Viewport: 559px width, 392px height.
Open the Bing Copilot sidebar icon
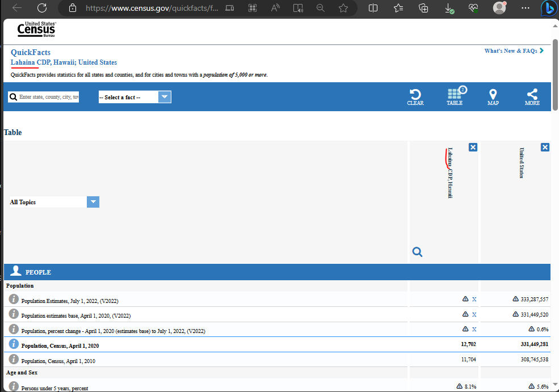coord(549,8)
